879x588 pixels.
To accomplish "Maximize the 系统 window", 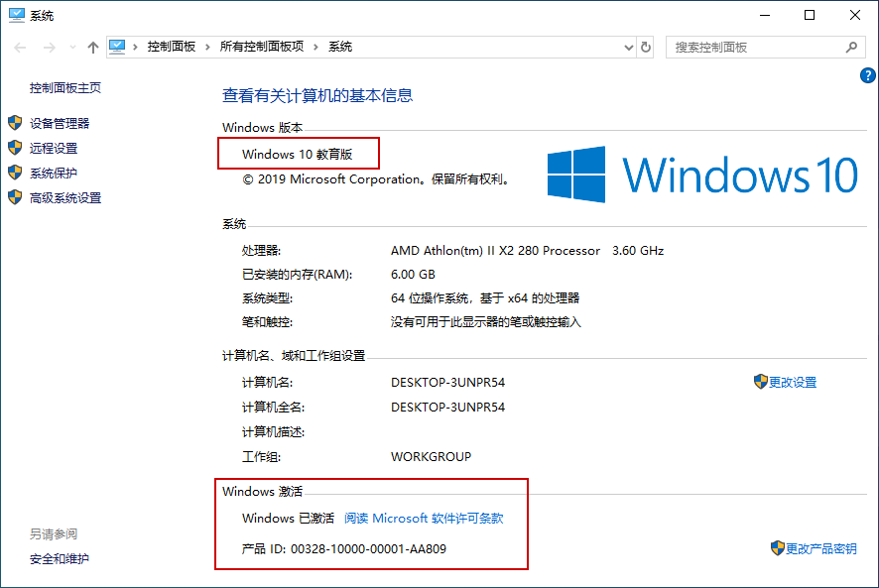I will 810,15.
